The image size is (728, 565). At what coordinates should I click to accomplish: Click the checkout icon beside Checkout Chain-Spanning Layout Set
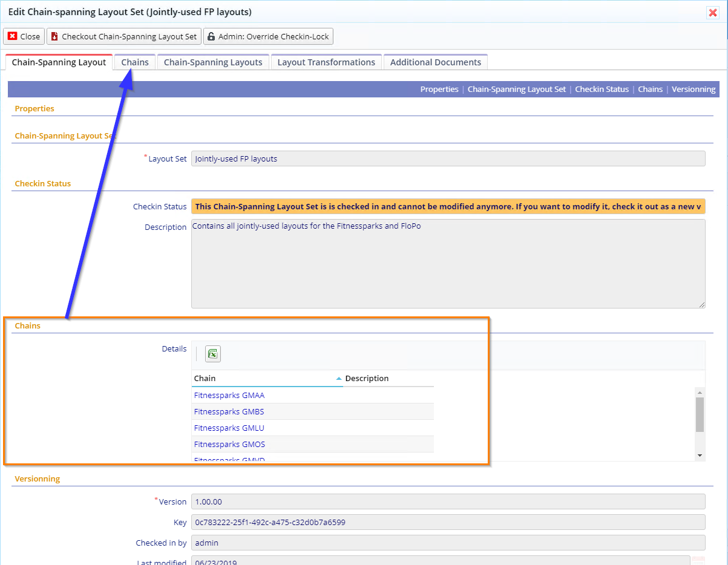point(54,36)
